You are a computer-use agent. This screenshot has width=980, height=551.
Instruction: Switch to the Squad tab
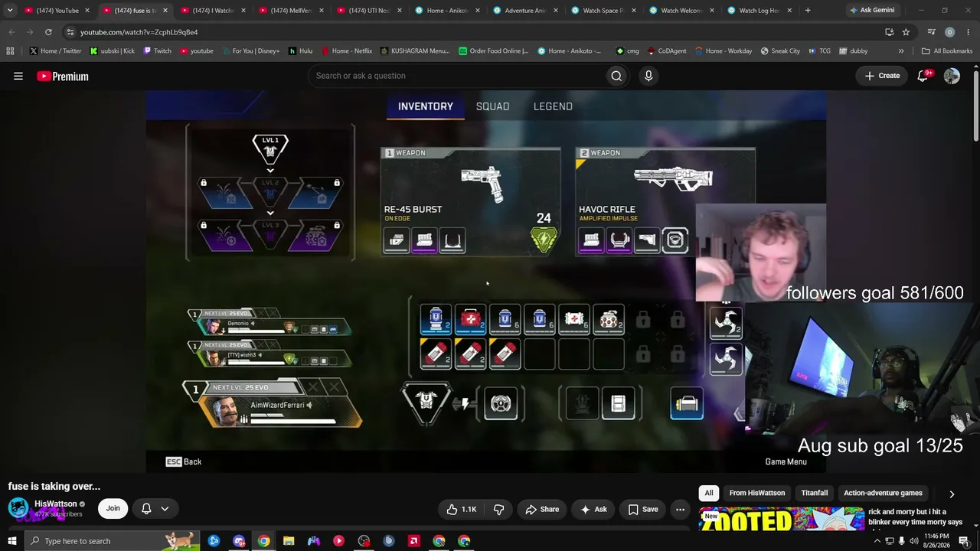click(x=493, y=106)
